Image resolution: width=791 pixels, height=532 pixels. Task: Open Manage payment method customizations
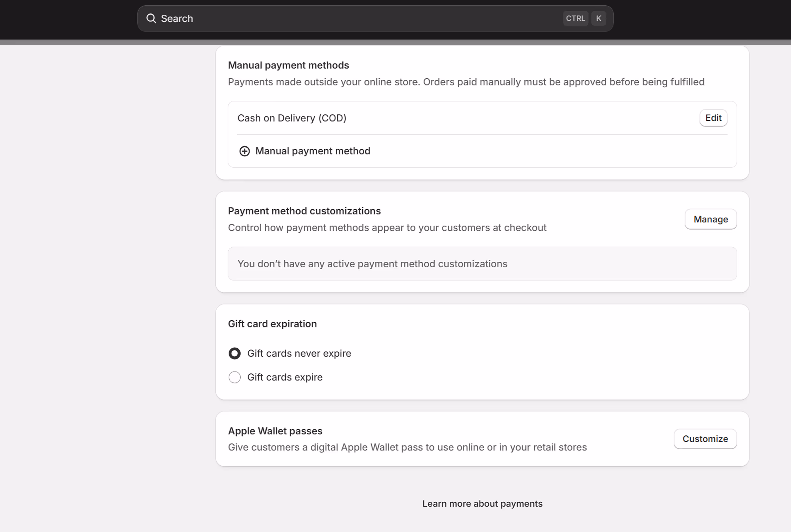pos(710,219)
